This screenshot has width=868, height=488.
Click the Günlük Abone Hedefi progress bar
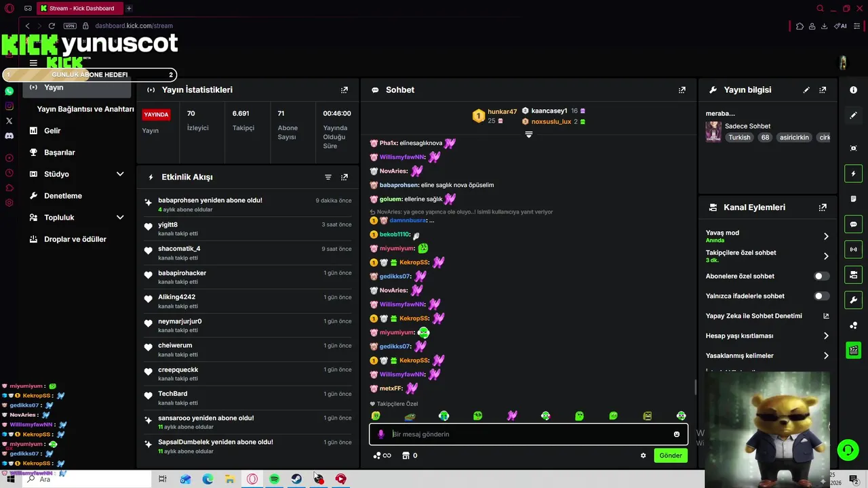90,75
